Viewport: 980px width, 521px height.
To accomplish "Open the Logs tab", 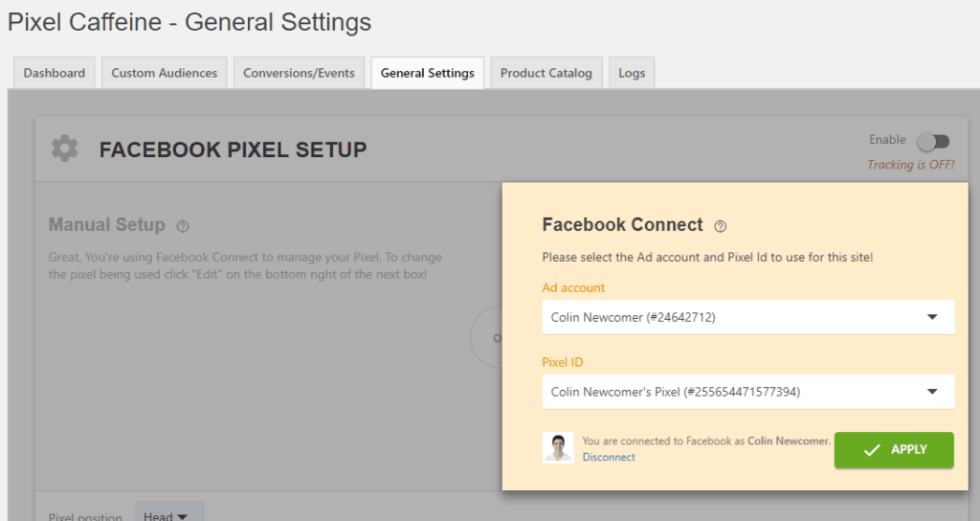I will click(632, 73).
